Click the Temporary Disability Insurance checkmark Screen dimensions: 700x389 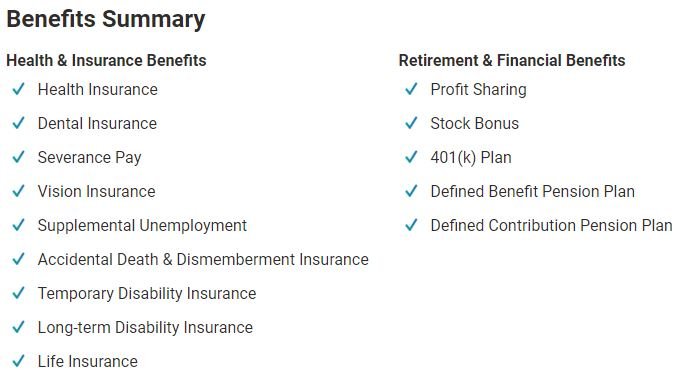pos(18,293)
